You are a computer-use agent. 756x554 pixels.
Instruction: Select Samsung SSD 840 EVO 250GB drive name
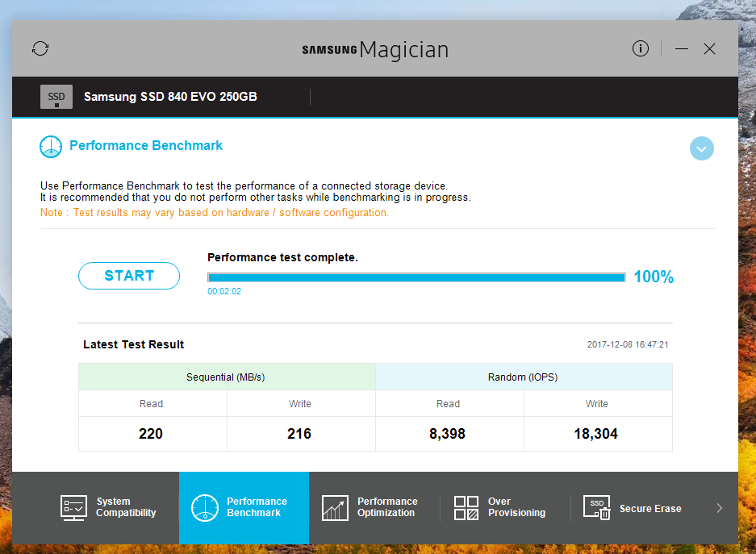[170, 97]
